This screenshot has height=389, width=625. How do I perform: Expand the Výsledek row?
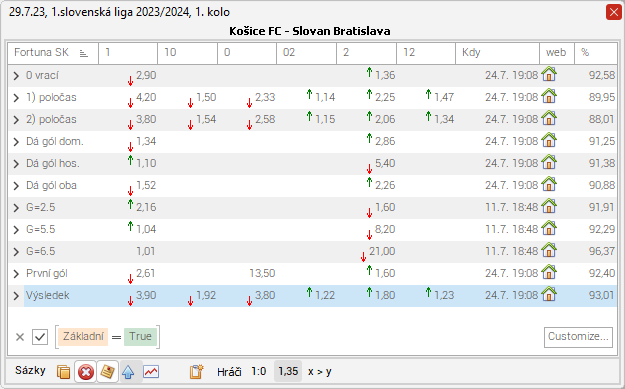coord(16,296)
